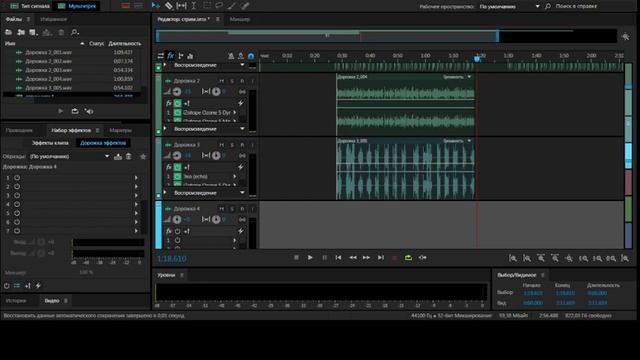
Task: Delete effects rack preset trash icon
Action: (x=129, y=157)
